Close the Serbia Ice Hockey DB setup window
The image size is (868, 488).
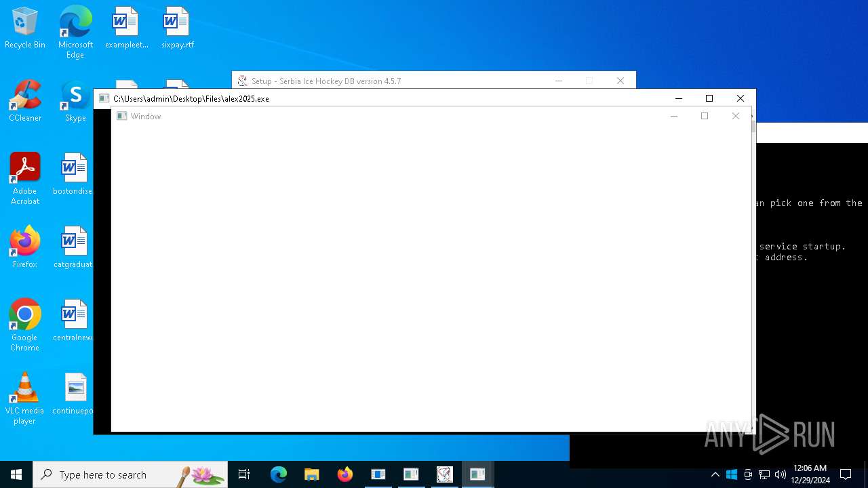point(620,81)
